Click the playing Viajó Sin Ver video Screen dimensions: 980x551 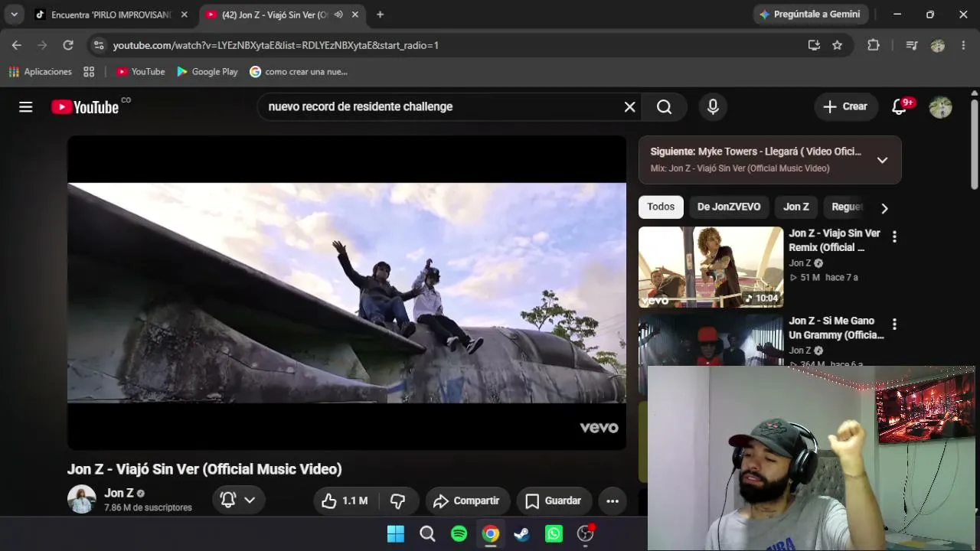click(x=347, y=293)
